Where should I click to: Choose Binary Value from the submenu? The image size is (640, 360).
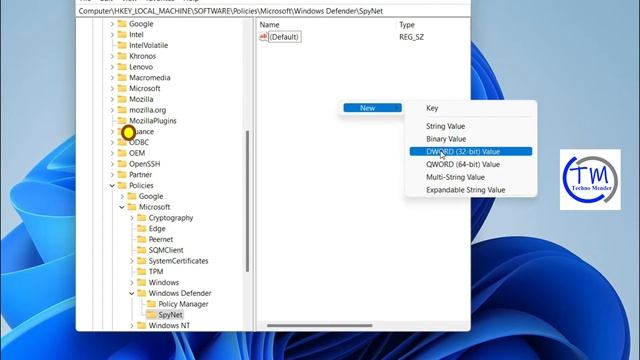click(x=471, y=139)
